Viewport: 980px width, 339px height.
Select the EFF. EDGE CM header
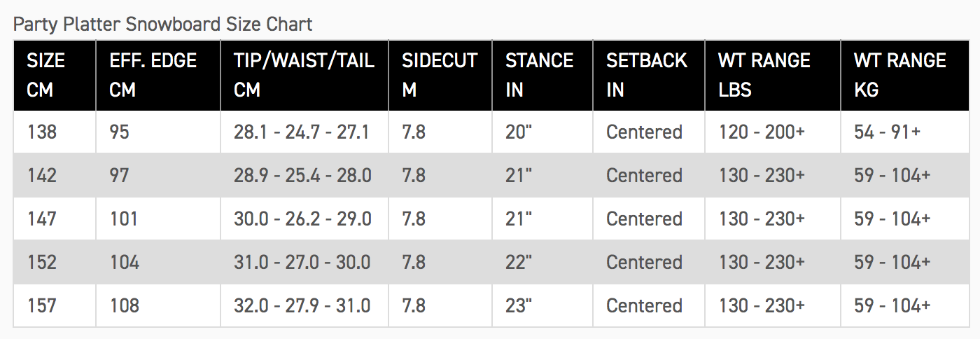[x=153, y=75]
